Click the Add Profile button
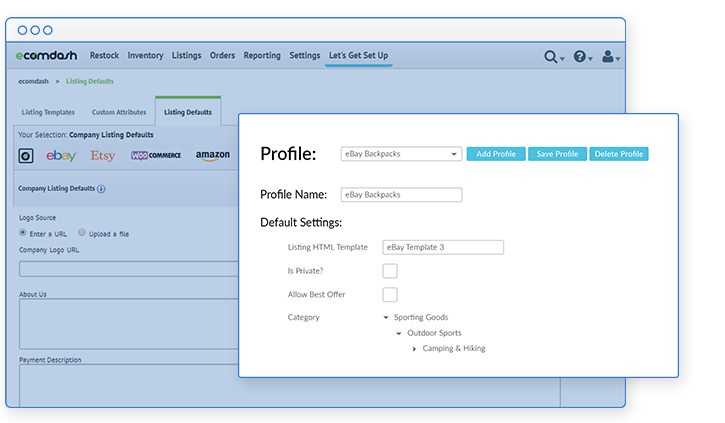 click(x=495, y=154)
